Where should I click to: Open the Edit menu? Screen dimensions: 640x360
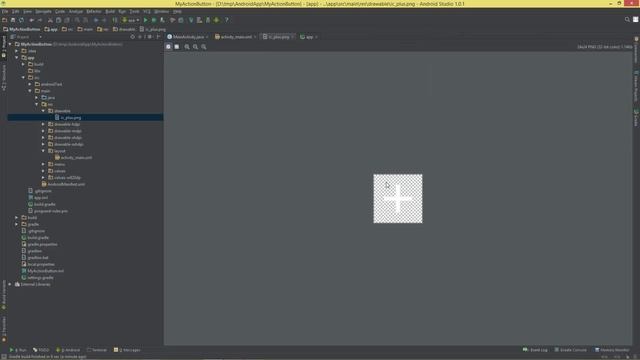click(x=16, y=11)
